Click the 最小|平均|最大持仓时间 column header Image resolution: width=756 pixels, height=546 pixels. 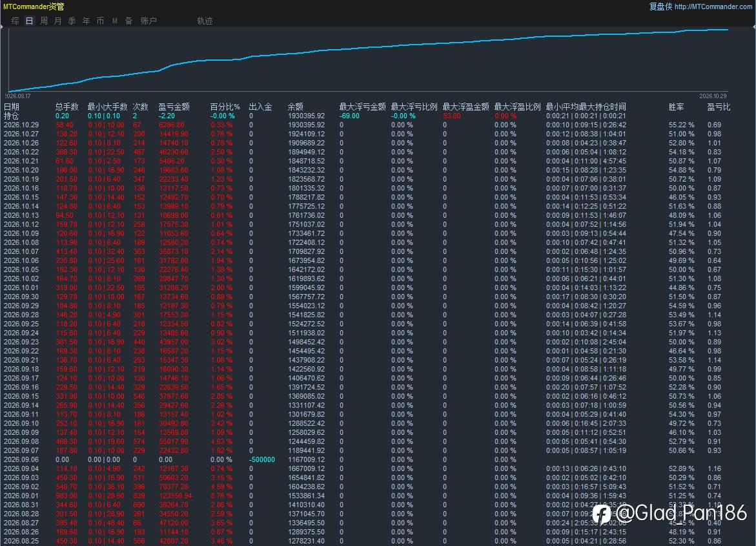[586, 107]
